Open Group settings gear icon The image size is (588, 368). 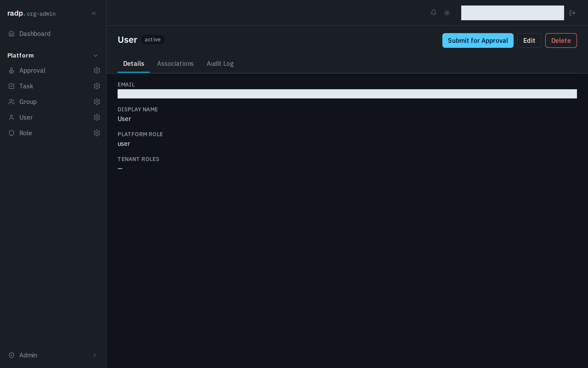(97, 101)
